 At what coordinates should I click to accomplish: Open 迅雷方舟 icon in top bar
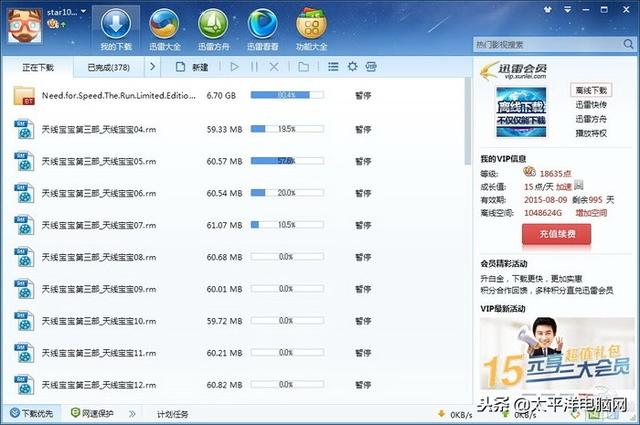coord(213,28)
